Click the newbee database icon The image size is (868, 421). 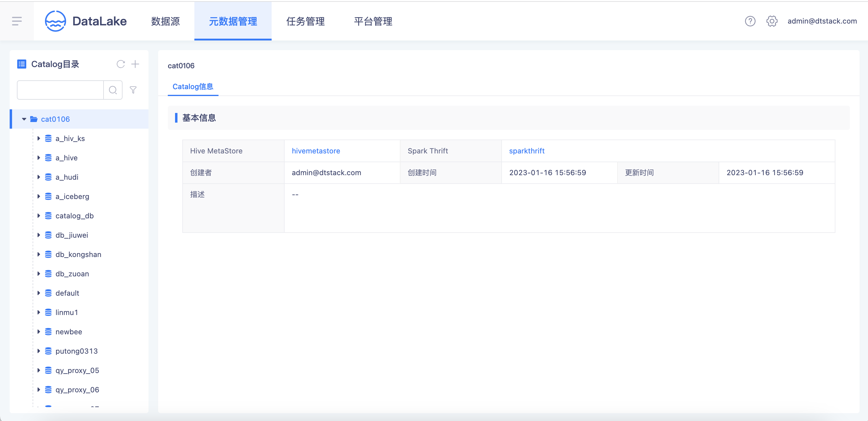(48, 332)
